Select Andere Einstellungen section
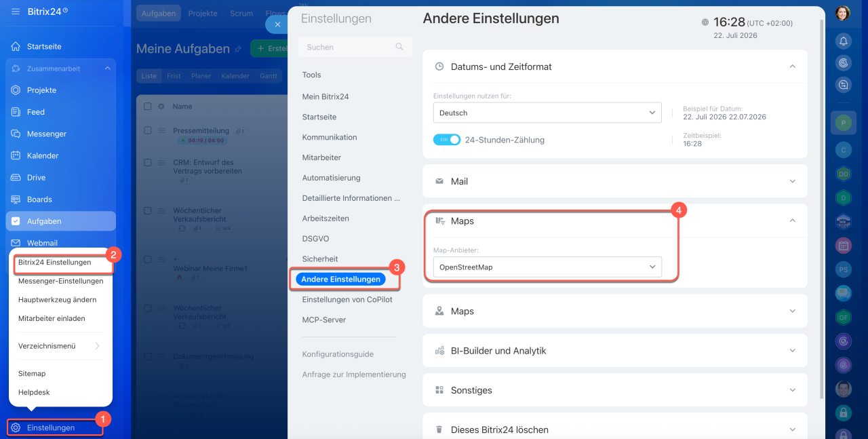Screen dimensions: 868x439 340,280
